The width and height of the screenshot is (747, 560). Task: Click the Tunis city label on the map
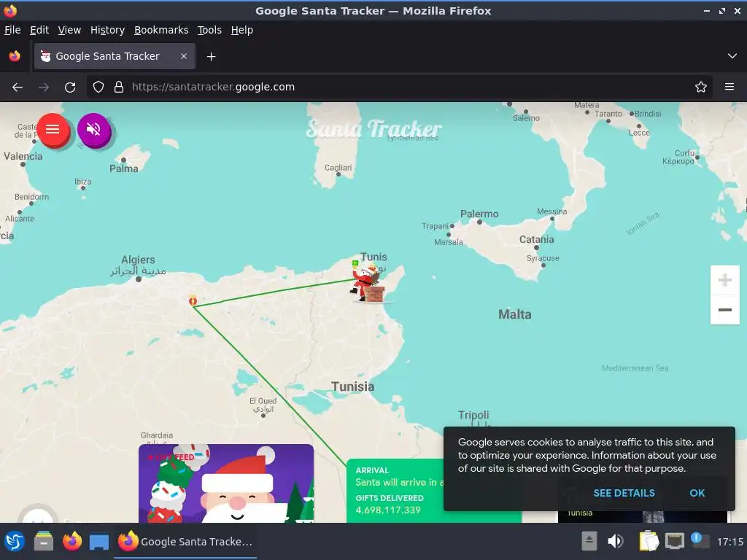click(373, 257)
